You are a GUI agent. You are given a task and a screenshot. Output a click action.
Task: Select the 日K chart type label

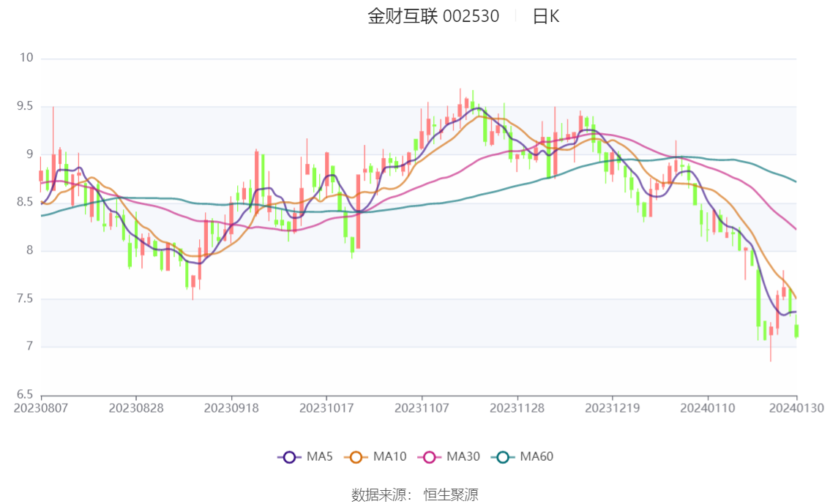coord(545,17)
